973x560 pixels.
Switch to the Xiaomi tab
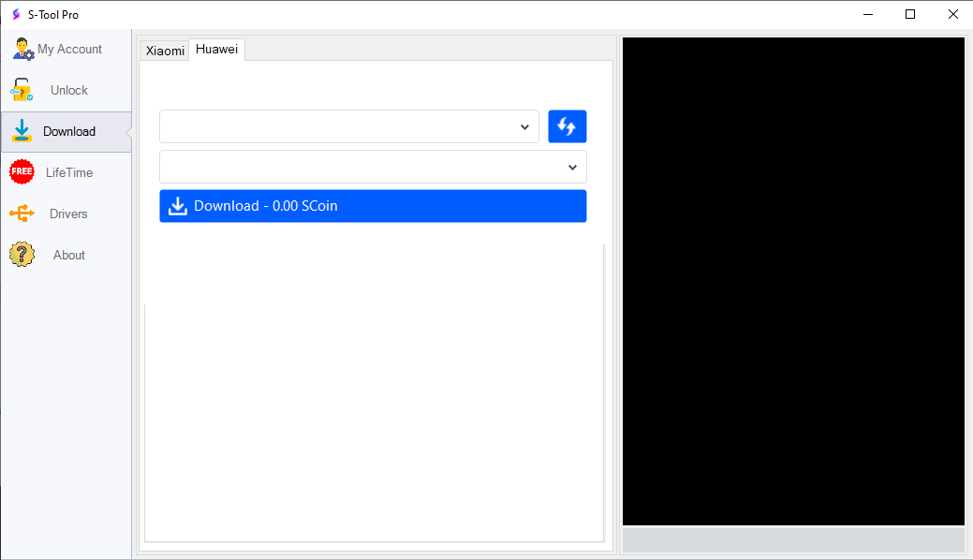point(165,51)
